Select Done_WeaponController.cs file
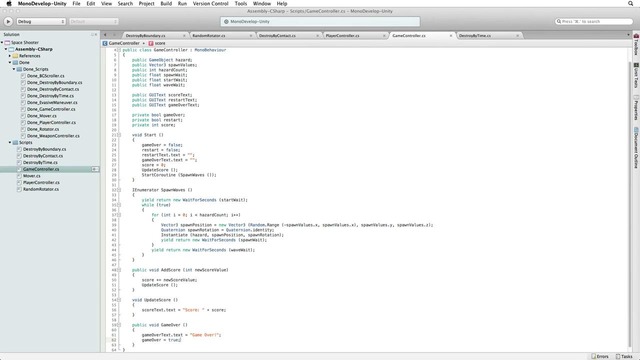Image resolution: width=640 pixels, height=360 pixels. (53, 136)
